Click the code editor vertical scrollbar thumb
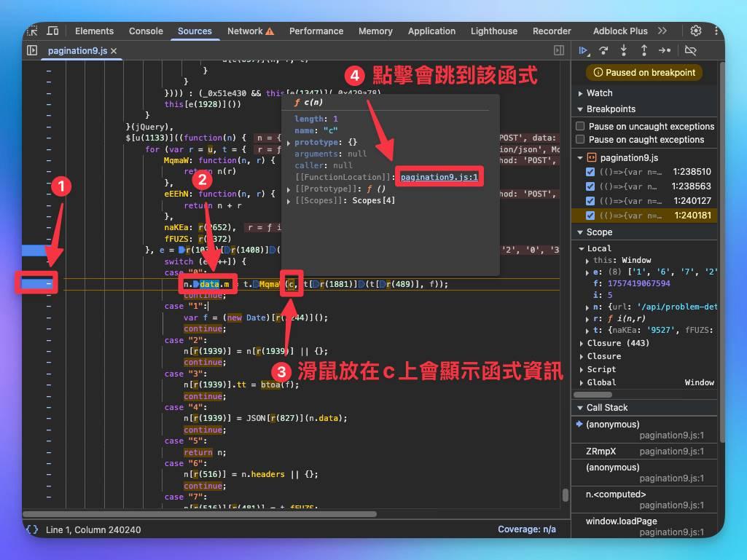This screenshot has width=747, height=560. pyautogui.click(x=566, y=495)
